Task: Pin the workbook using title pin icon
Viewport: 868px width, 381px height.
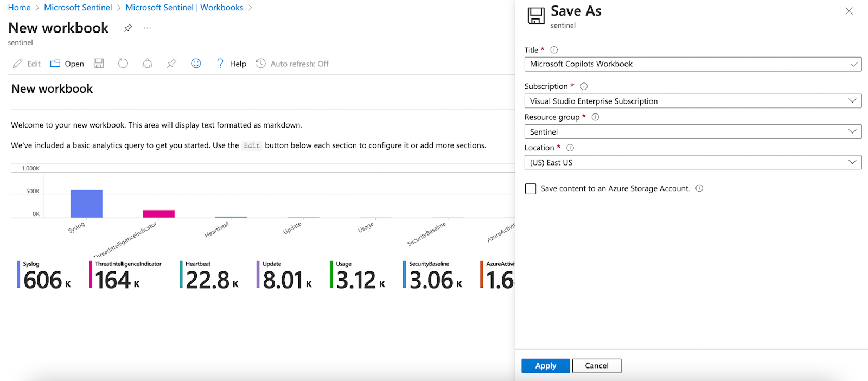Action: (x=128, y=28)
